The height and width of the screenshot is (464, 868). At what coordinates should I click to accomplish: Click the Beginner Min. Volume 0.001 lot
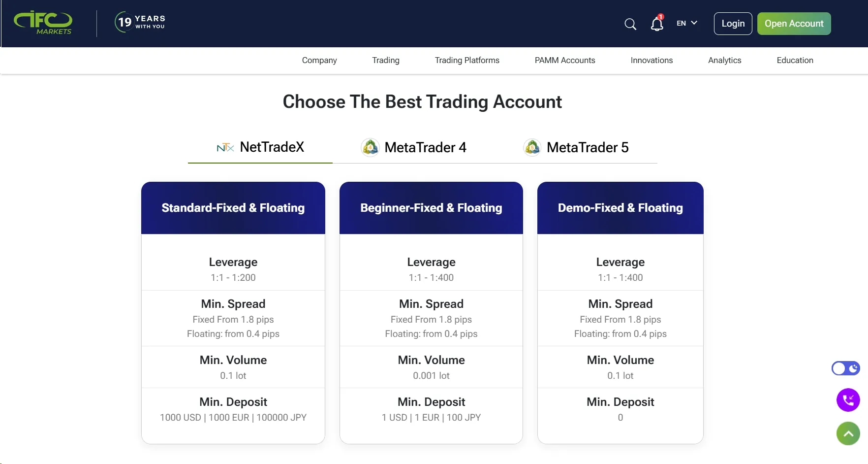tap(431, 375)
